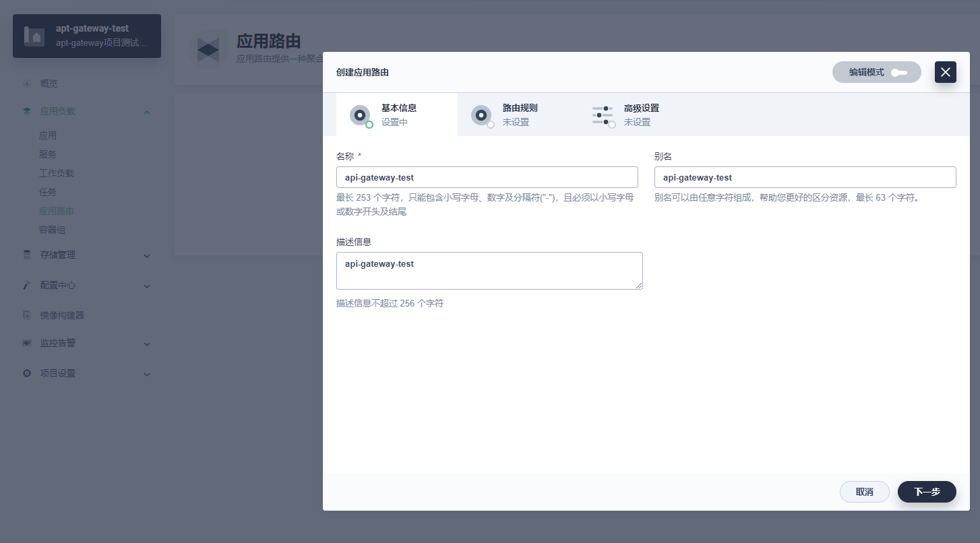Toggle the 编辑模式 switch

pyautogui.click(x=899, y=73)
